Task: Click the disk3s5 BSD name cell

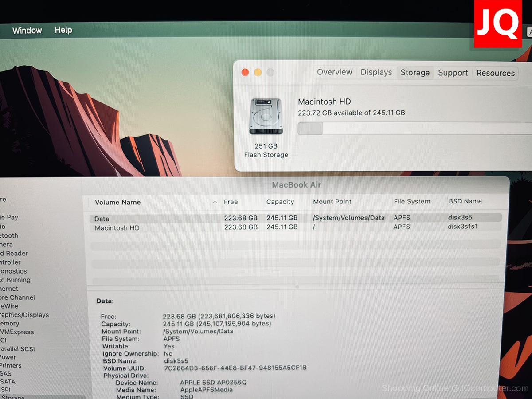Action: coord(460,218)
